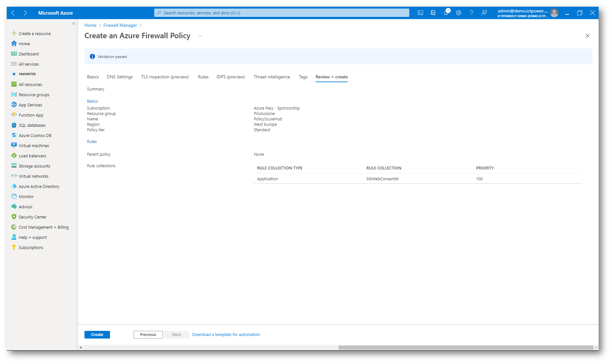Click the Virtual machines sidebar icon
Image resolution: width=612 pixels, height=364 pixels.
[x=14, y=146]
